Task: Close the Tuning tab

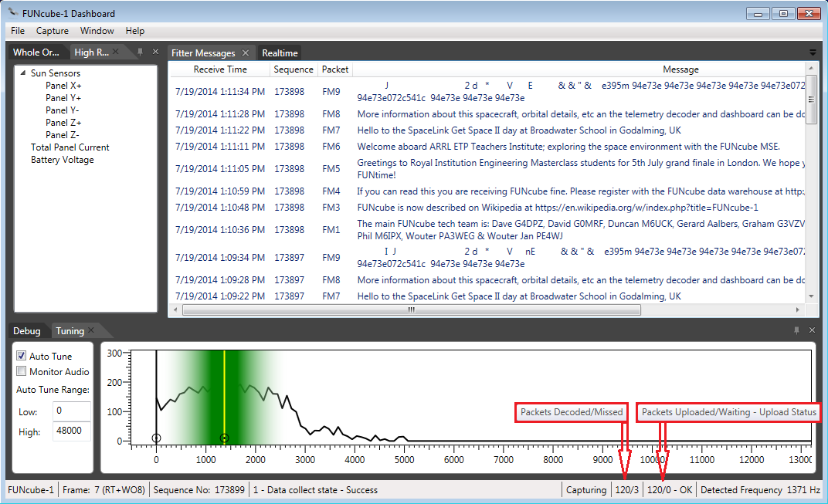Action: 91,330
